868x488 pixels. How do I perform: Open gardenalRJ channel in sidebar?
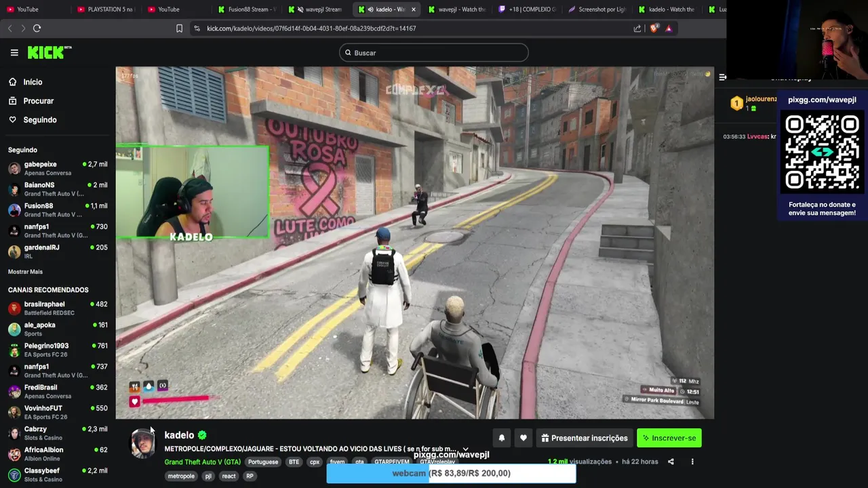(58, 251)
